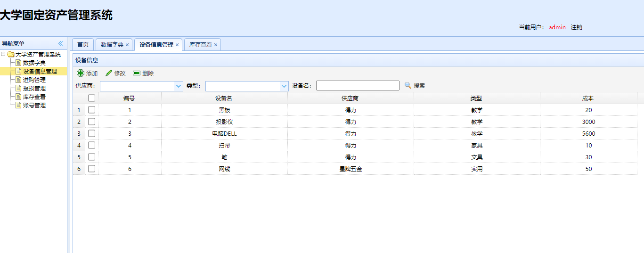Click the 删除 button label

(148, 73)
